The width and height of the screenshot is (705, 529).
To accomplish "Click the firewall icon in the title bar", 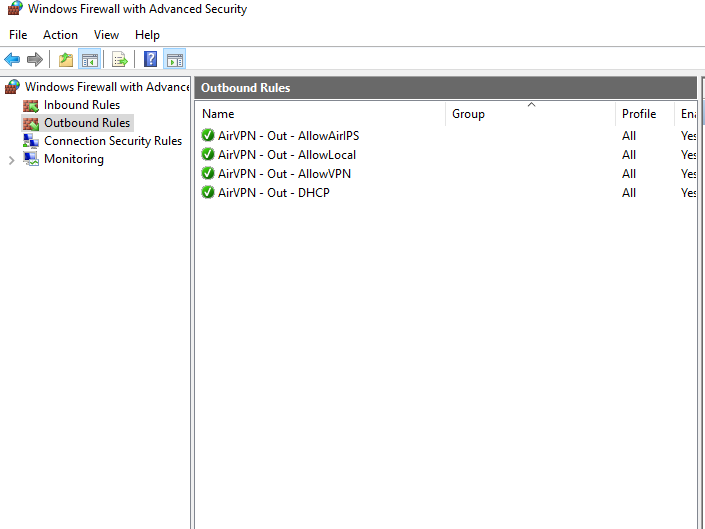I will tap(15, 9).
